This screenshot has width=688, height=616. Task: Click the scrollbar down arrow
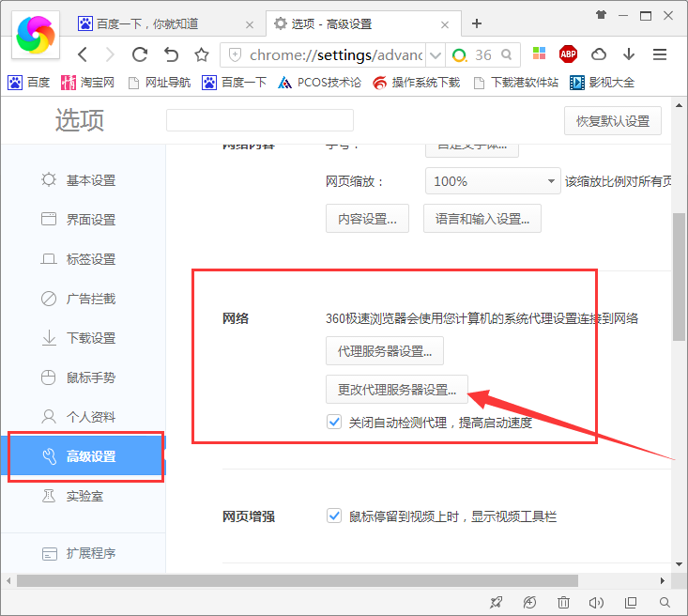pyautogui.click(x=679, y=564)
